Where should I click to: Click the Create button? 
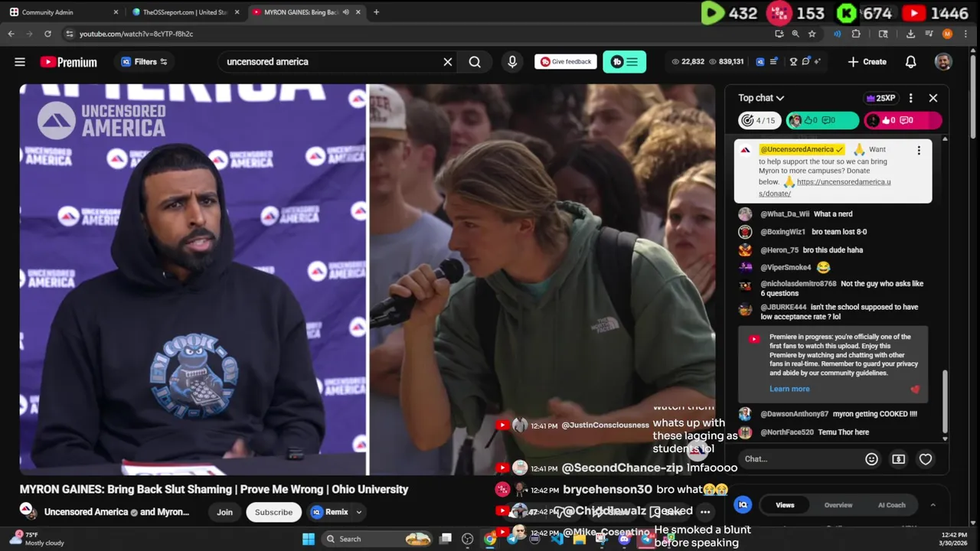coord(867,62)
